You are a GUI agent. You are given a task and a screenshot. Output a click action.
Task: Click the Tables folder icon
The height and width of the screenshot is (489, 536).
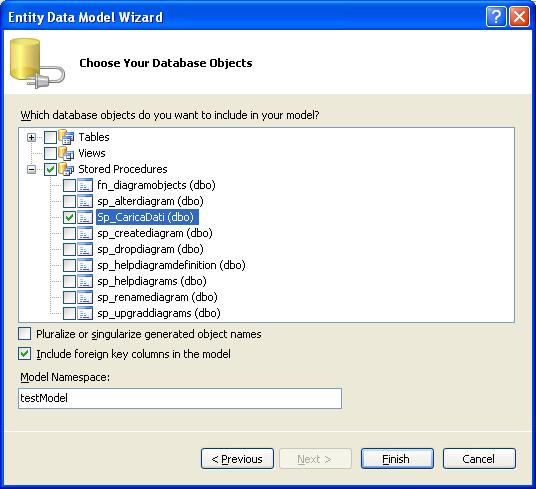[66, 137]
